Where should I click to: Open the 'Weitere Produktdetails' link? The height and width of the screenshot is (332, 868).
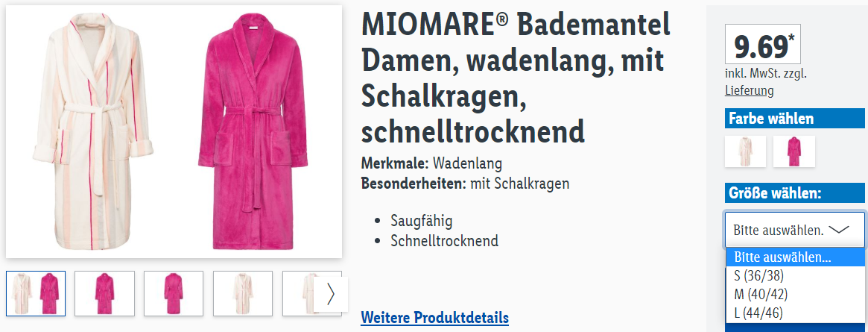pyautogui.click(x=434, y=318)
